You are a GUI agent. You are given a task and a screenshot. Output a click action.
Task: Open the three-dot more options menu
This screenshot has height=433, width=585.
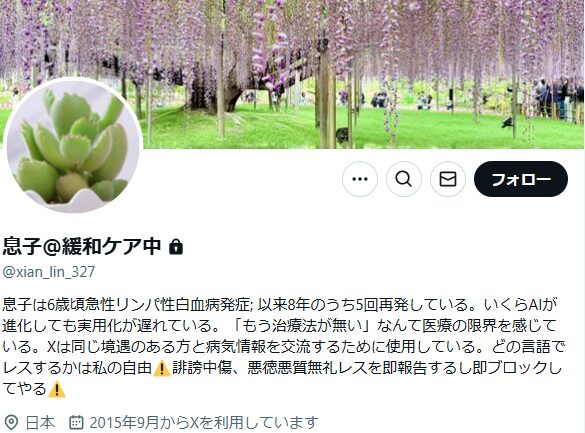360,179
